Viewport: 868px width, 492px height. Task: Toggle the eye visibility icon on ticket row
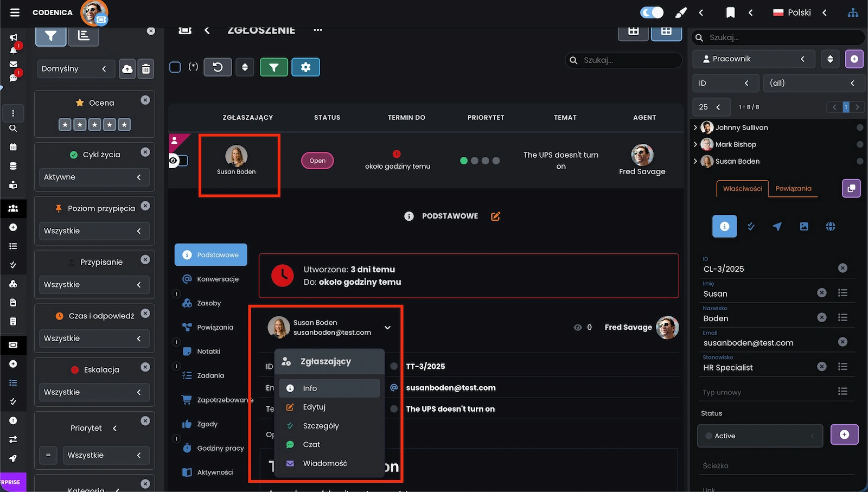click(174, 161)
